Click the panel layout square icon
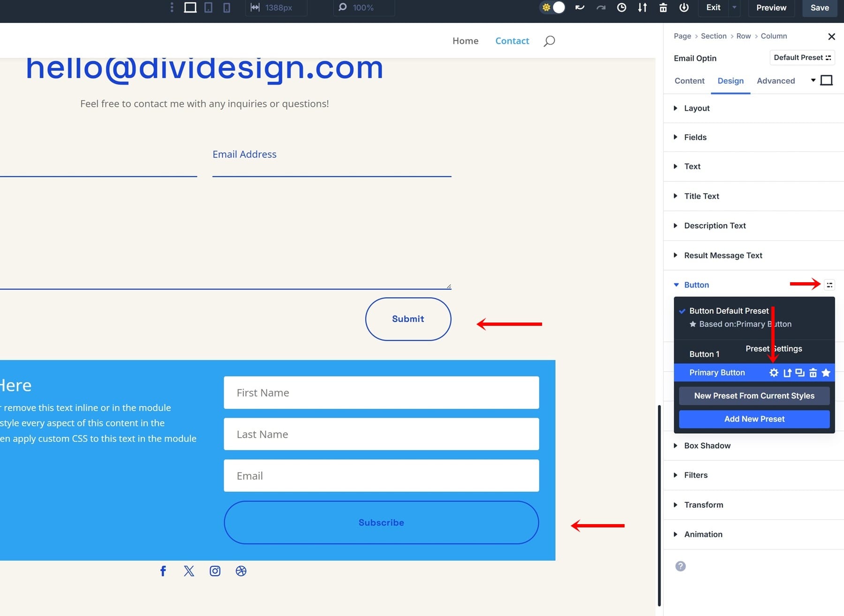This screenshot has height=616, width=844. pos(827,80)
